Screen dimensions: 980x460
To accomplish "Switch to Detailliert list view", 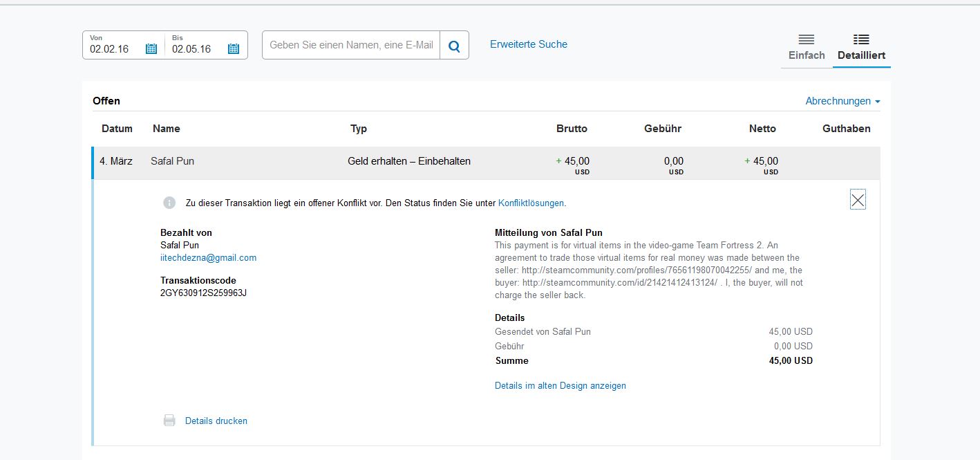I will [861, 47].
